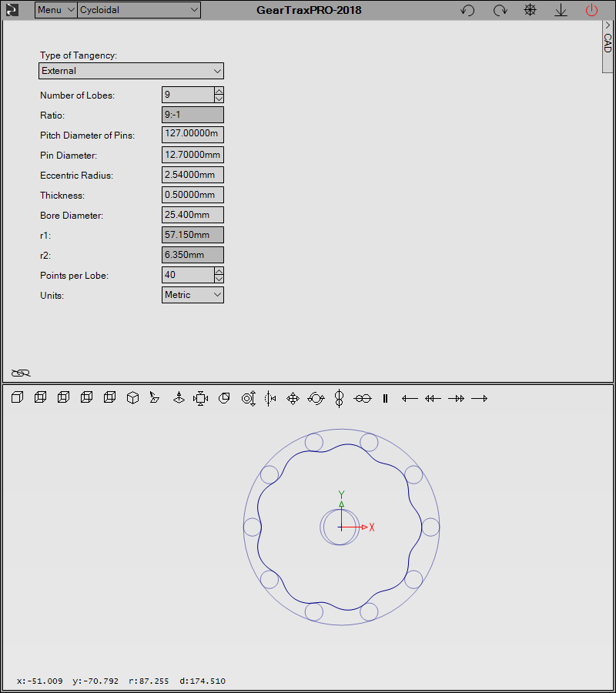This screenshot has height=693, width=616.
Task: Click the Pitch Diameter of Pins input field
Action: coord(192,134)
